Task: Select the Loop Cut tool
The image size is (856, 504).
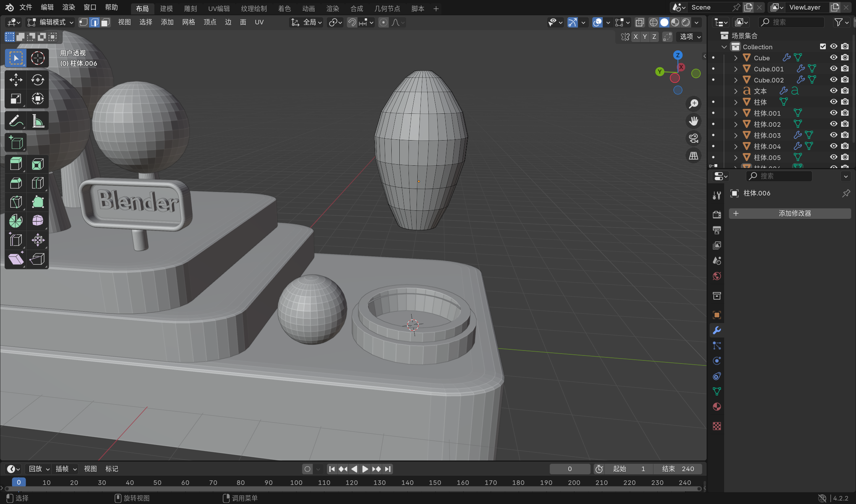Action: [37, 183]
